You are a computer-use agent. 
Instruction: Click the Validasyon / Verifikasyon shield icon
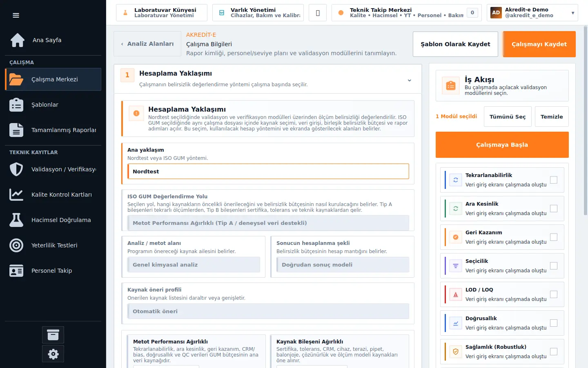pyautogui.click(x=16, y=169)
